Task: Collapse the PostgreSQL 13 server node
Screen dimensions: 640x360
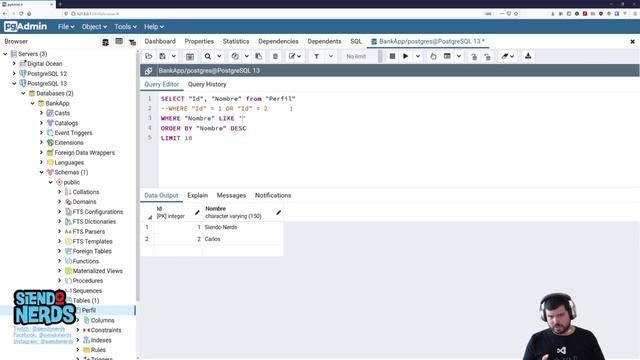Action: pos(14,83)
